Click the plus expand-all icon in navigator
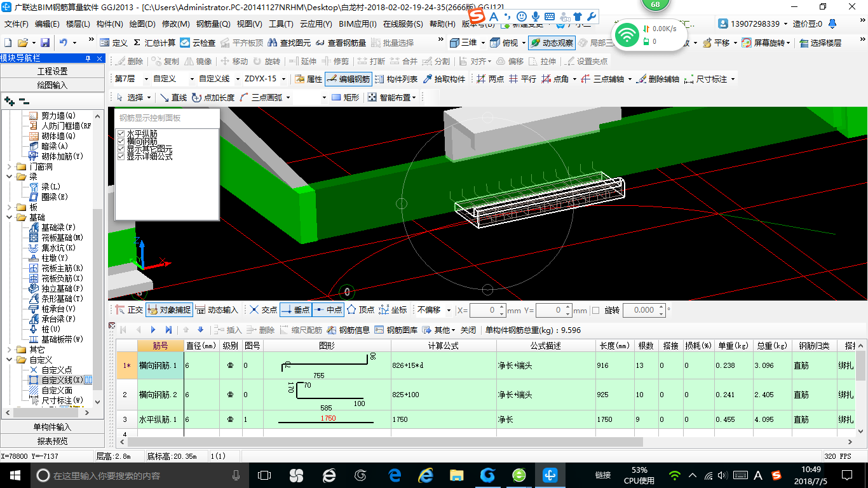 pos(9,100)
